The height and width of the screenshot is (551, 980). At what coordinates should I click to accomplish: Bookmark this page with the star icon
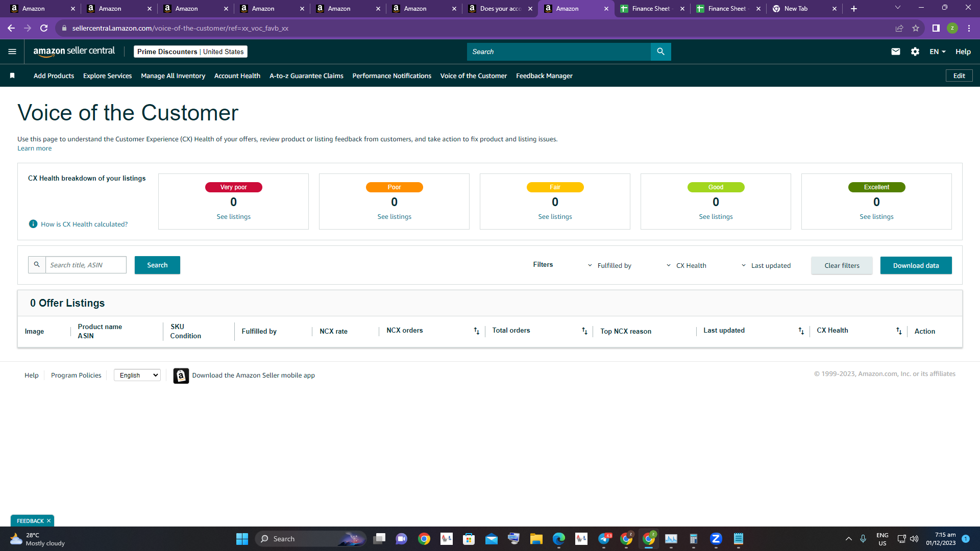click(916, 28)
